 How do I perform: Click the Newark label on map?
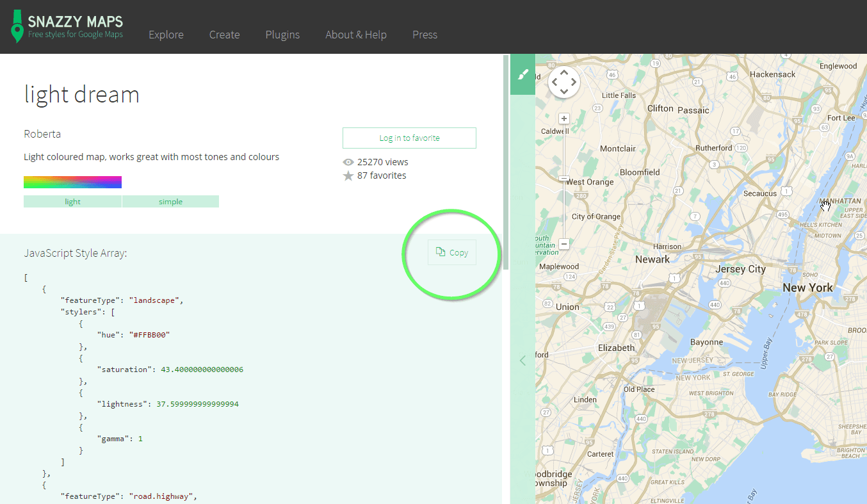tap(652, 259)
